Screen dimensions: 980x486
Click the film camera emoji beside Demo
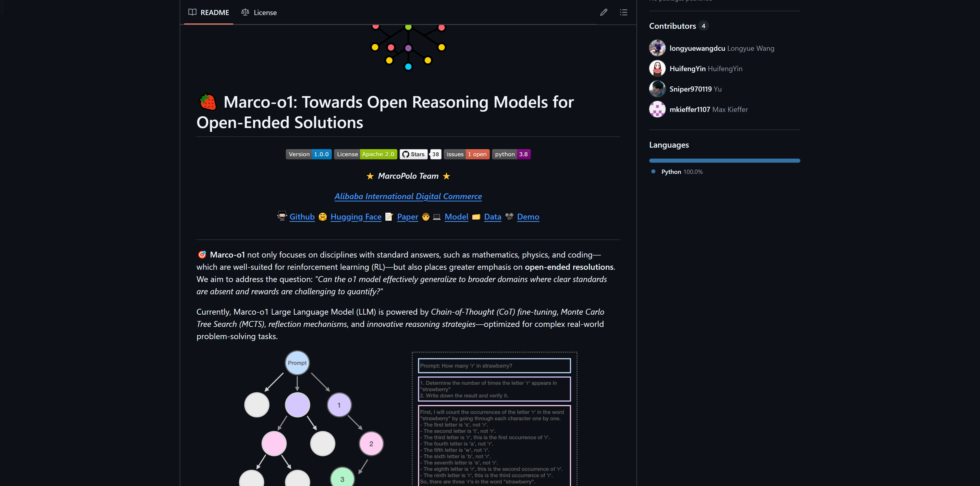pyautogui.click(x=509, y=216)
